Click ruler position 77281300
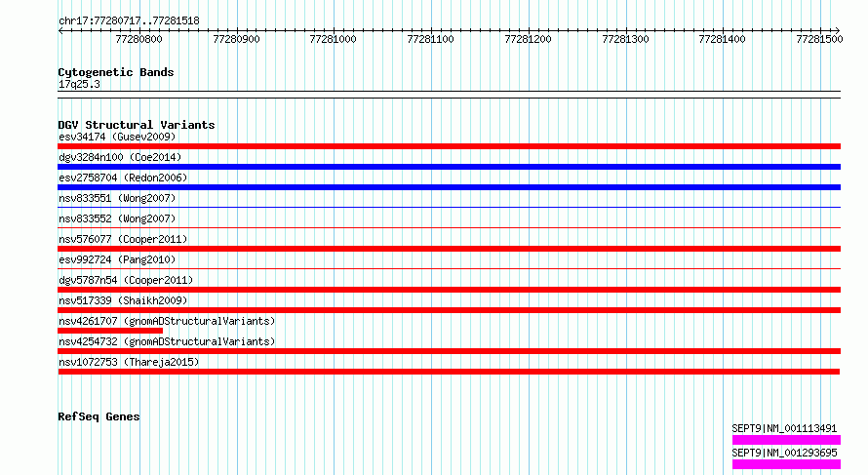 (625, 39)
